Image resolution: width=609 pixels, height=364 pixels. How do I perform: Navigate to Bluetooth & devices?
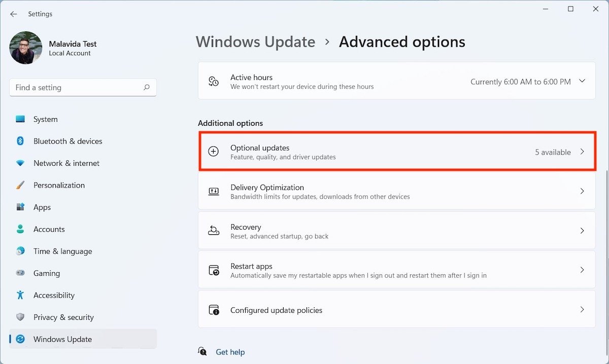[x=68, y=141]
